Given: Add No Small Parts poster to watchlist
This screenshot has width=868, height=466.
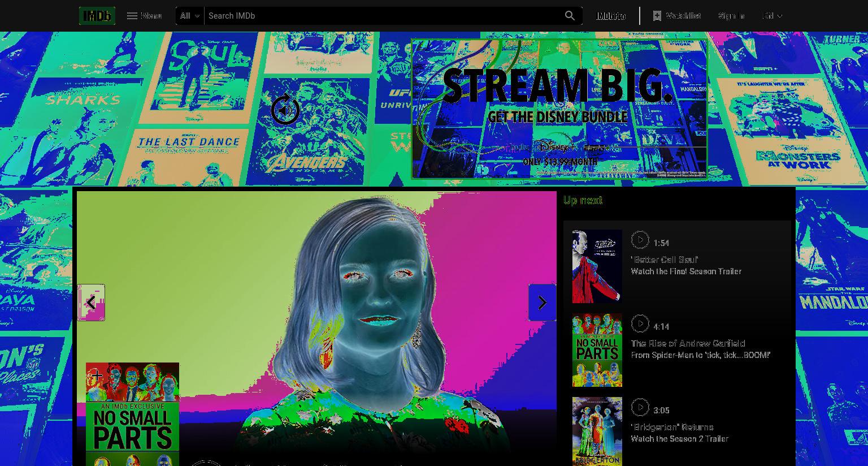Looking at the screenshot, I should pos(97,375).
